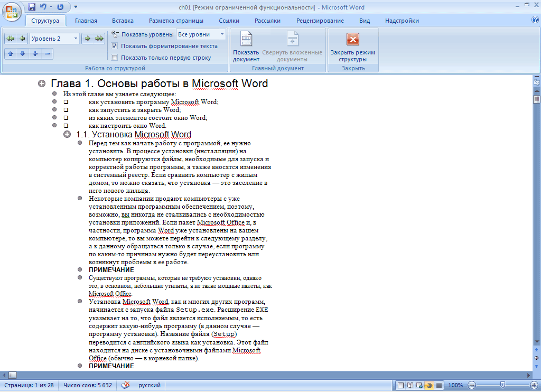The height and width of the screenshot is (392, 541).
Task: Select bullet of 'как запустить и закрыть Word'
Action: (x=54, y=109)
